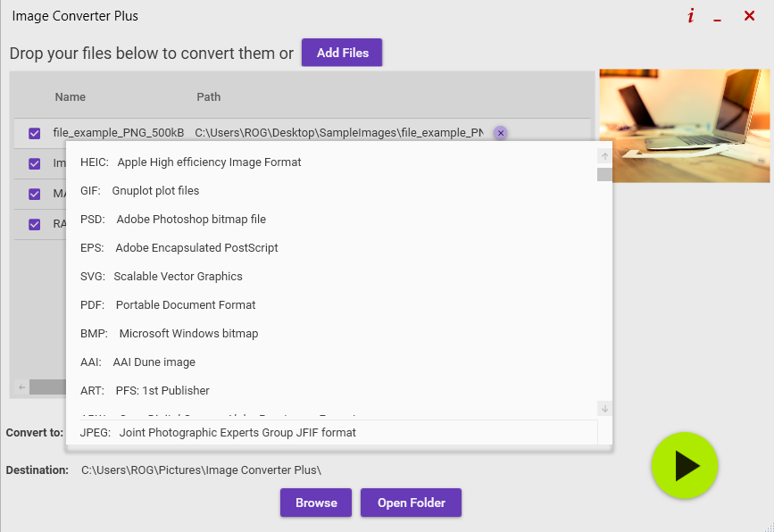Toggle checkbox of the row starting with Im
The width and height of the screenshot is (774, 532).
click(35, 164)
